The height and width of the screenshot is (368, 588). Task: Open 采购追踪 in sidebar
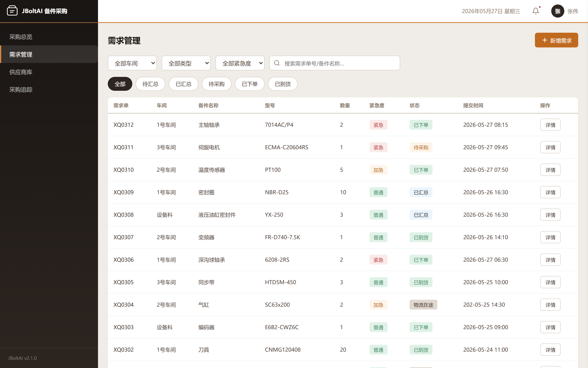coord(49,90)
